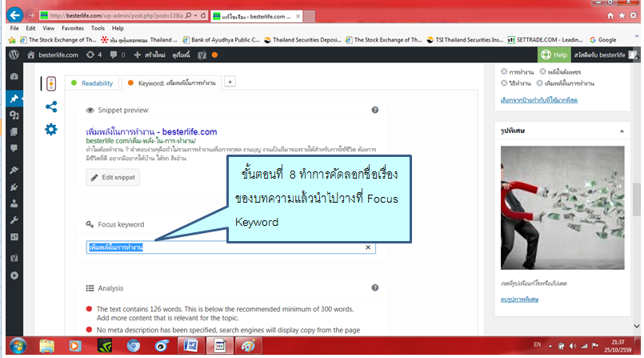The height and width of the screenshot is (358, 644).
Task: Click the Yoast SEO icon in admin bar
Action: pos(202,55)
